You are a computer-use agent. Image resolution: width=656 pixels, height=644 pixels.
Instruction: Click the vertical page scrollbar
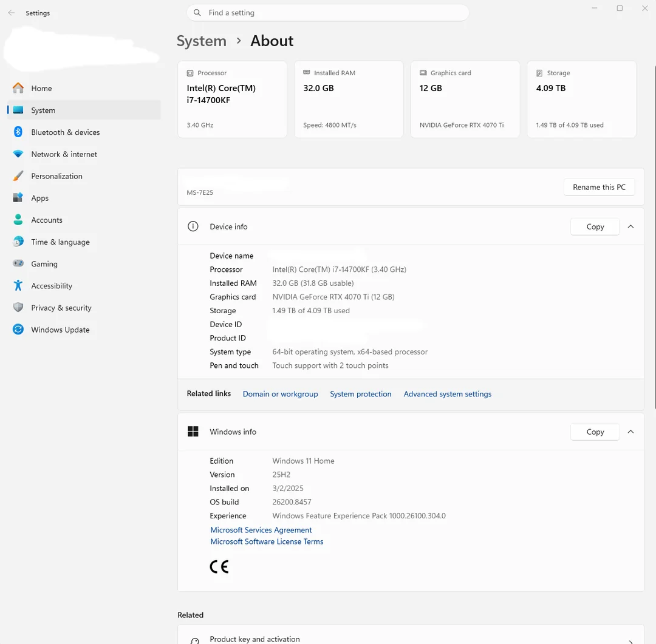click(x=655, y=237)
